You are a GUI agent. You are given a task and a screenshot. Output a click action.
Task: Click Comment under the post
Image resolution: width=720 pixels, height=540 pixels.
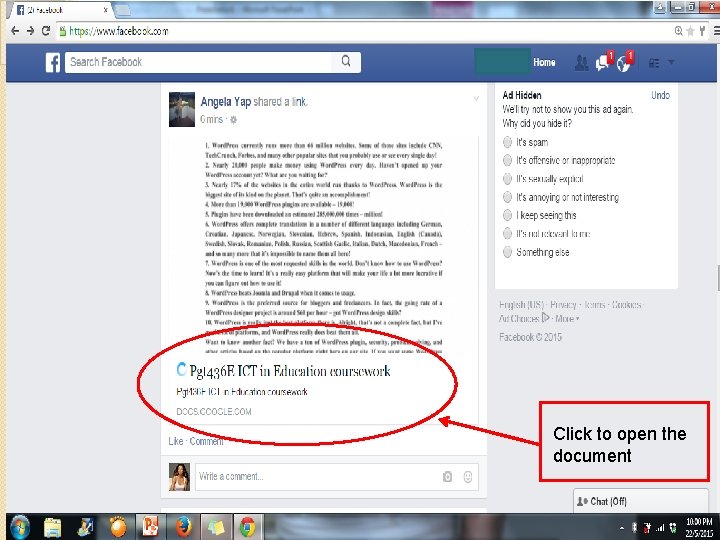[x=207, y=441]
